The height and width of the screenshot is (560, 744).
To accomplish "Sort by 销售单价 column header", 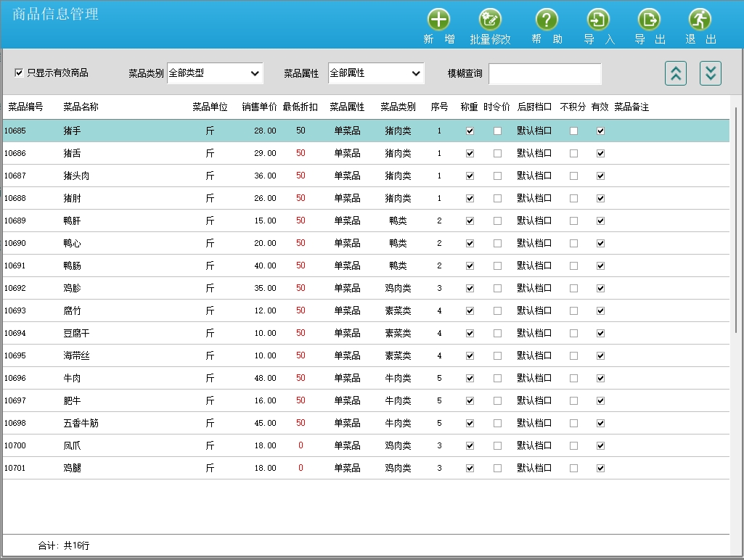I will tap(259, 107).
